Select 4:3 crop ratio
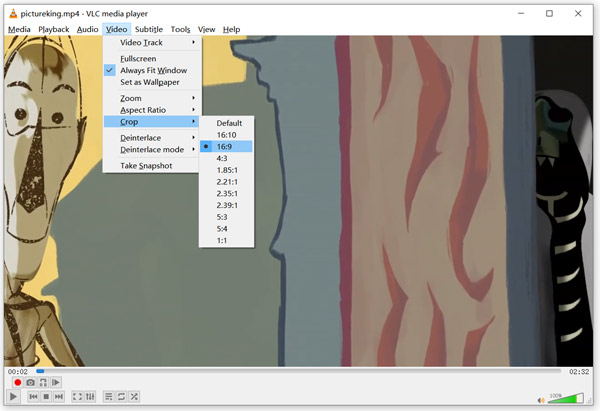The image size is (600, 411). point(226,158)
